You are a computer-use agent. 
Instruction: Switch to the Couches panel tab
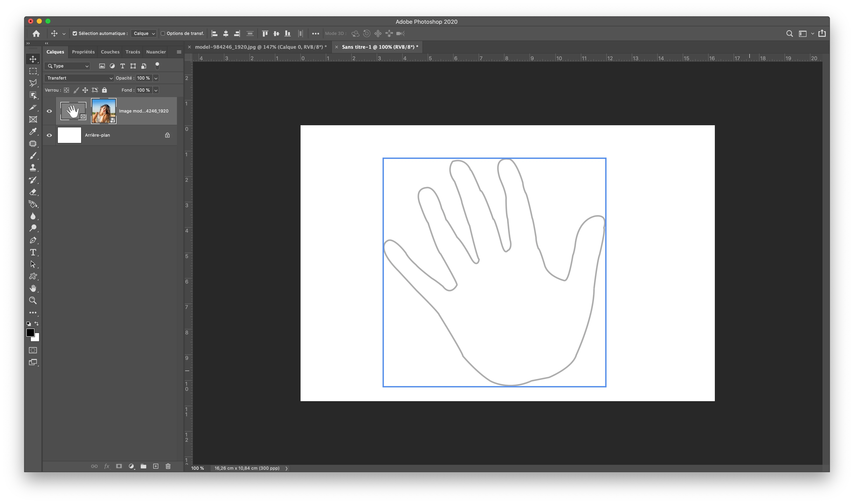(110, 52)
